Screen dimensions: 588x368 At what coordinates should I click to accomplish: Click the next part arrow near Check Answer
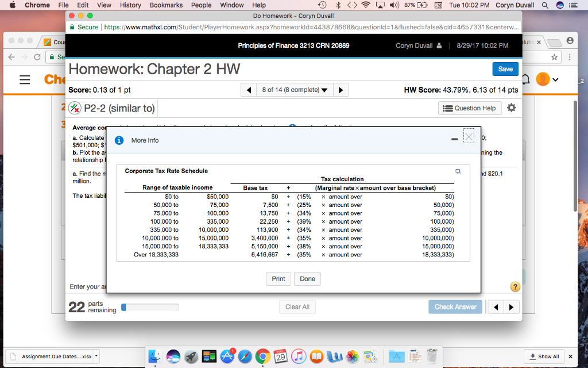pos(512,307)
